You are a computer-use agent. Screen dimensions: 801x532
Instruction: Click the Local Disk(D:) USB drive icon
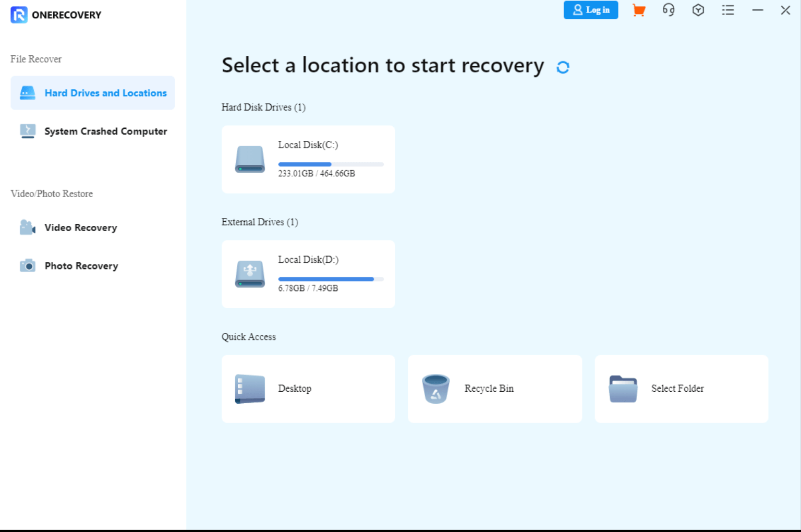pyautogui.click(x=250, y=274)
